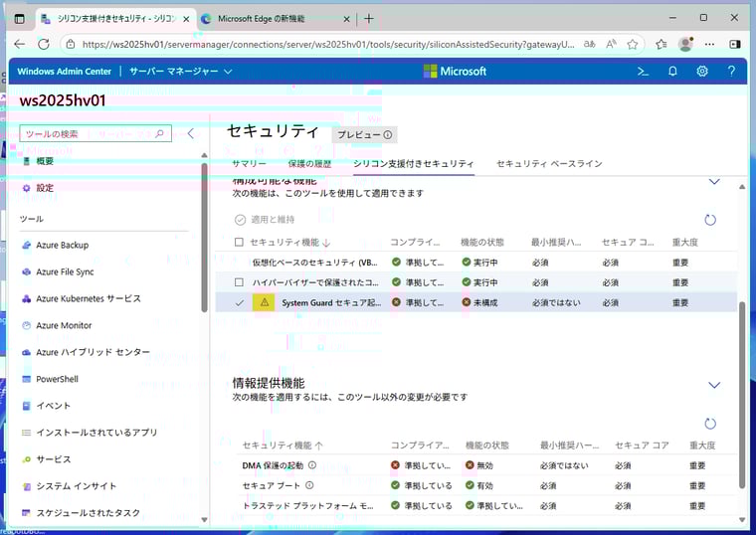
Task: Open Azure Monitor tool
Action: tap(64, 326)
